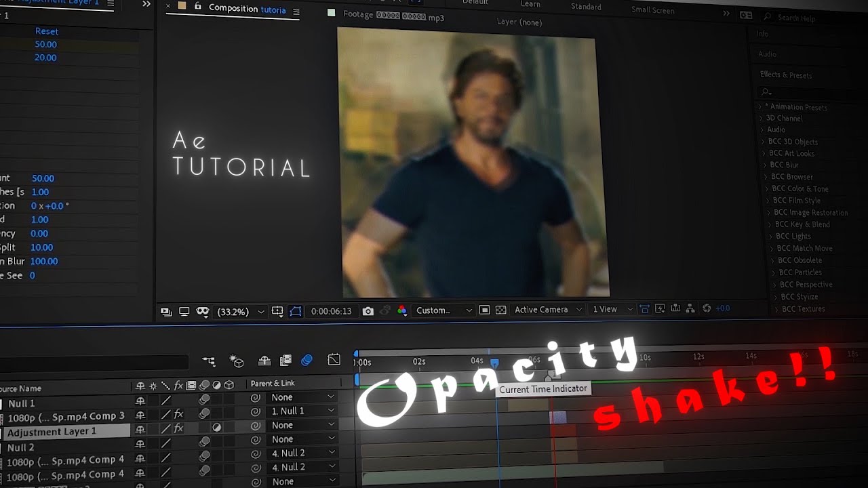Toggle the effects switch on Adjustment Layer 1
868x488 pixels.
click(x=178, y=428)
